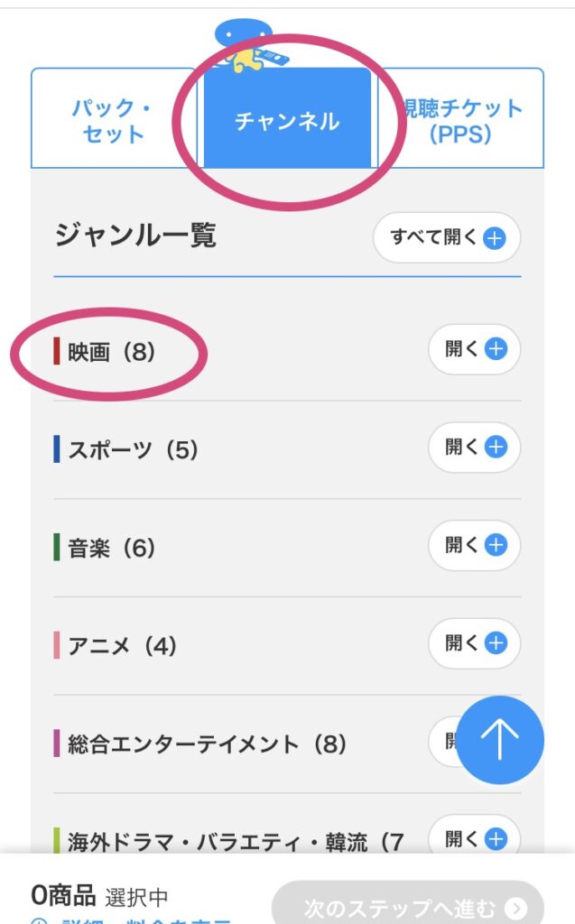This screenshot has height=924, width=575.
Task: Switch to the パック・セット tab
Action: pos(113,121)
